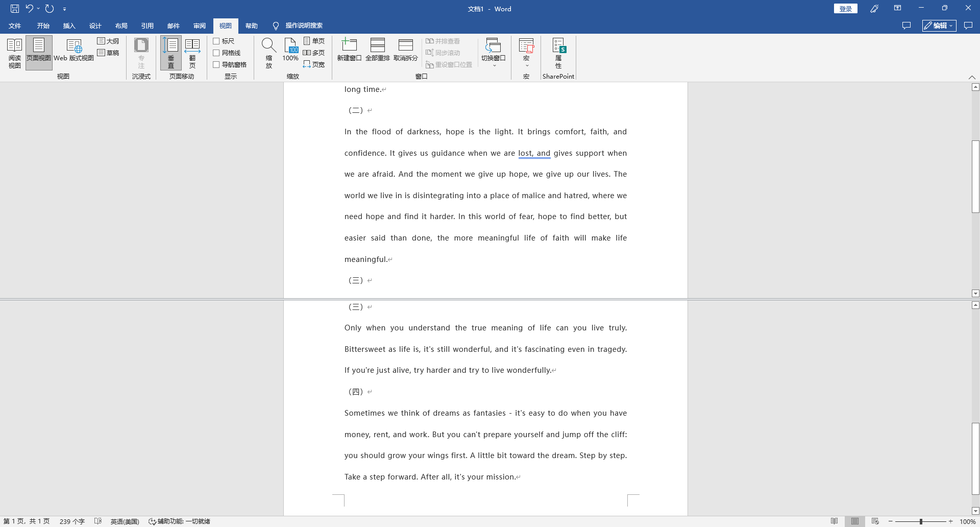The width and height of the screenshot is (980, 527).
Task: Switch to the 布局 tab
Action: (121, 26)
